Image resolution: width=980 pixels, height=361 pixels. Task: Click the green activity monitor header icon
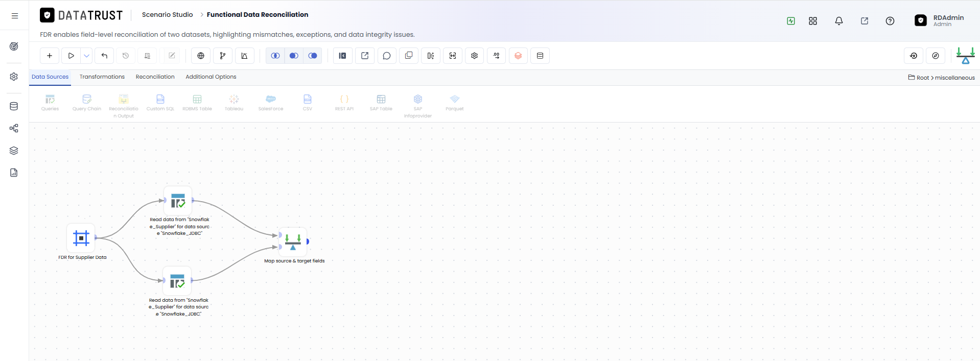(791, 21)
